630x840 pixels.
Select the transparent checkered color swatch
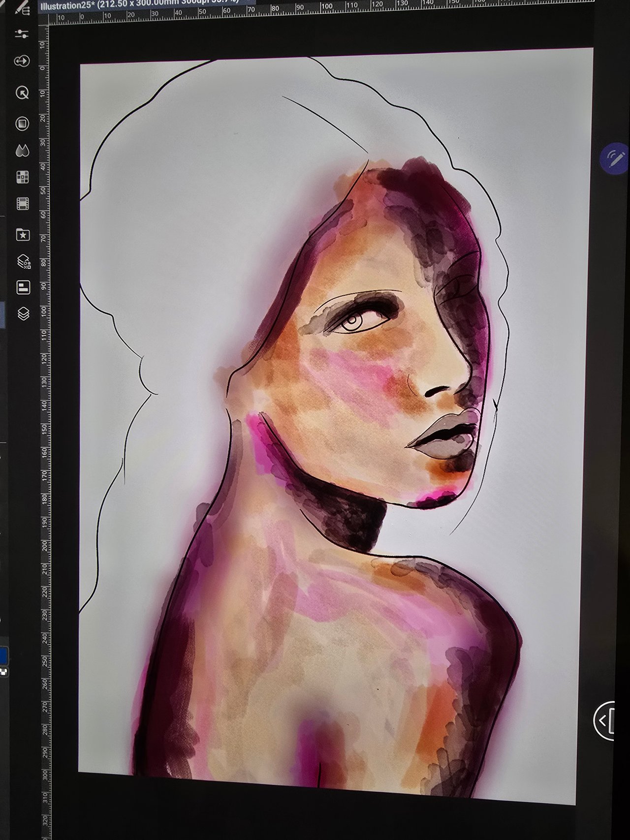pos(4,672)
